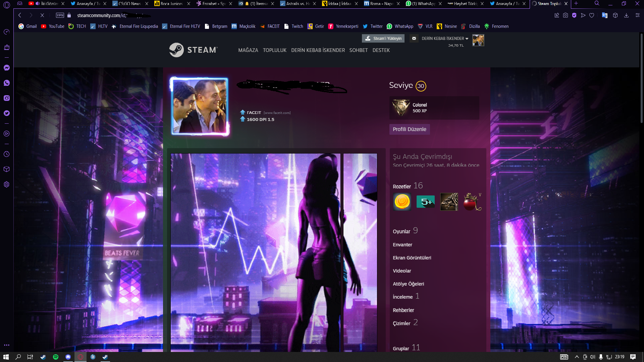Open sidebar extensions cube icon
Image resolution: width=644 pixels, height=362 pixels.
point(6,169)
